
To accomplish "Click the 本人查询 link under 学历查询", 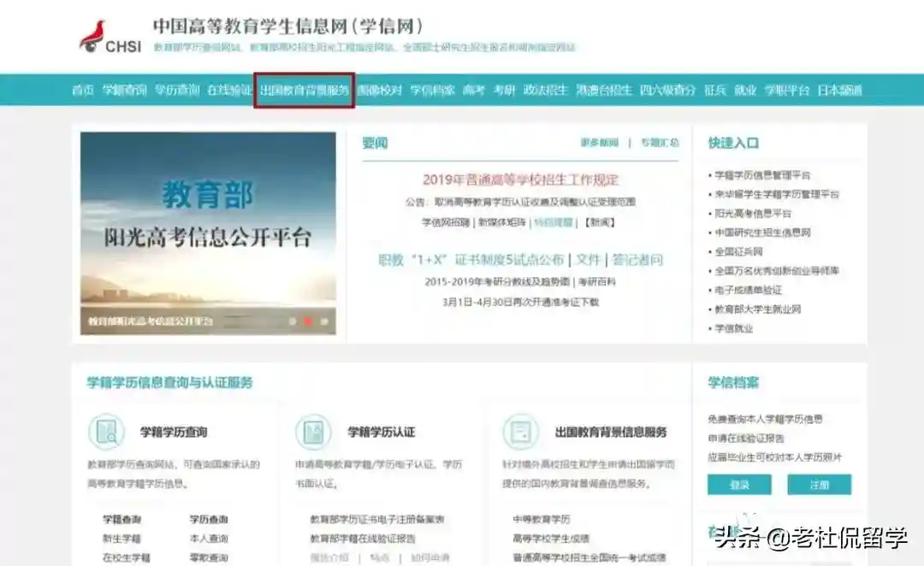I will point(209,539).
